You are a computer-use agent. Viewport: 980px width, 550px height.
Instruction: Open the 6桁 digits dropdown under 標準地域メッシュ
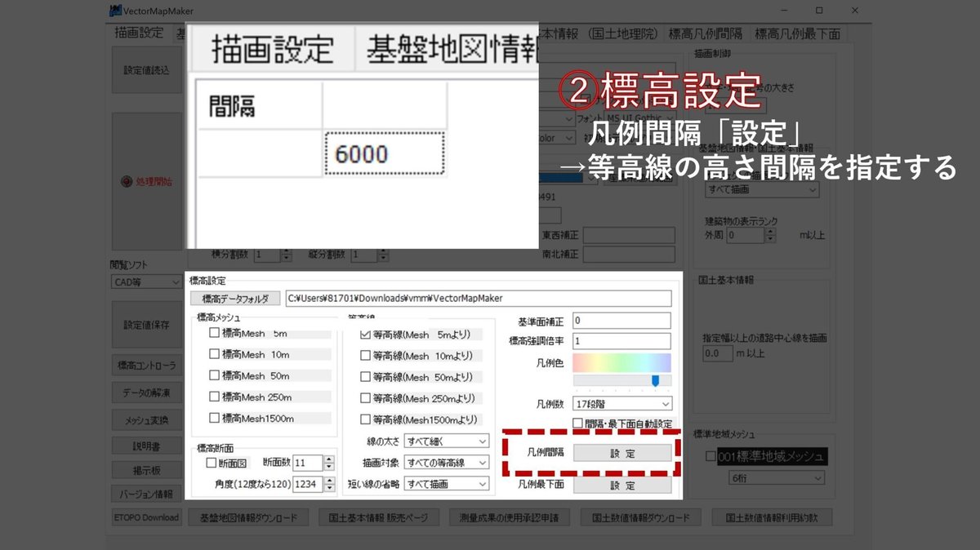coord(776,477)
